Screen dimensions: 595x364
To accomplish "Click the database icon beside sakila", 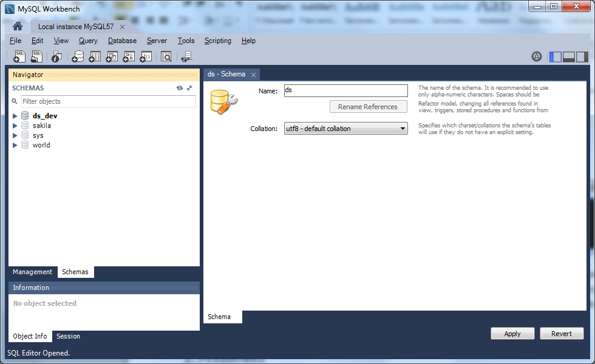I will tap(25, 125).
